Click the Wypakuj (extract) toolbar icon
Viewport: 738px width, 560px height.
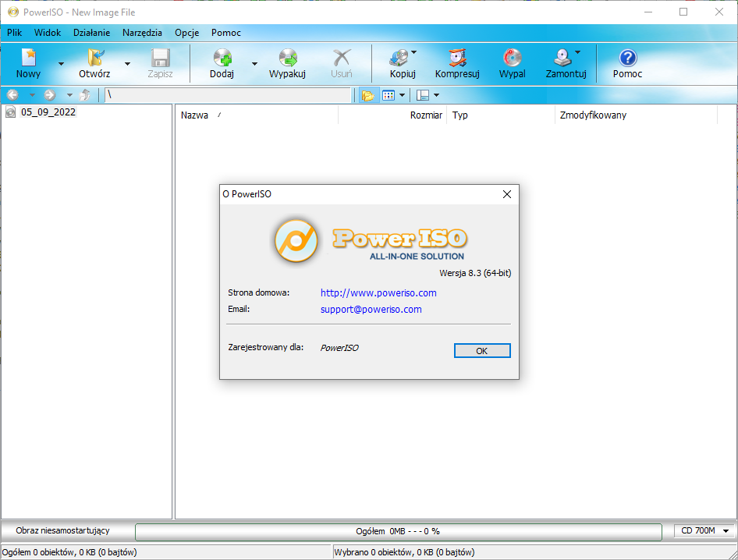tap(288, 58)
